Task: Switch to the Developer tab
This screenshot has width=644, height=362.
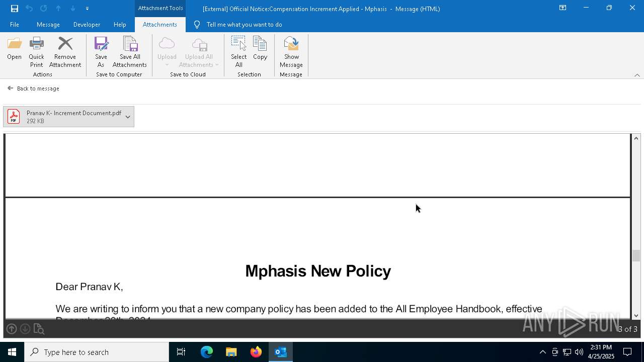Action: tap(87, 25)
